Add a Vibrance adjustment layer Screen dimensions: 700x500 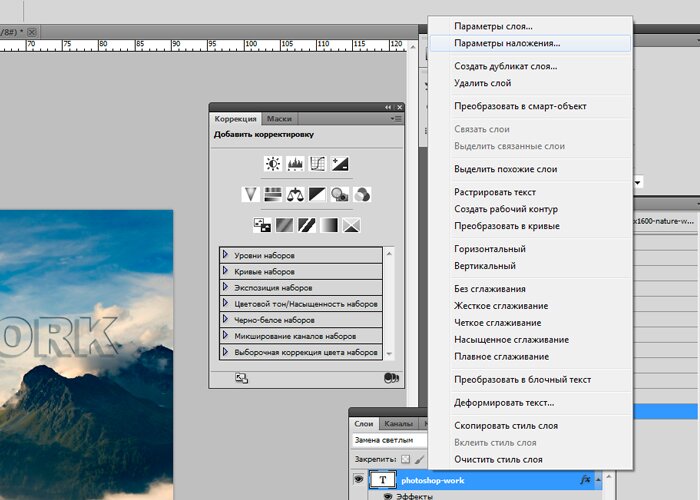(x=250, y=194)
